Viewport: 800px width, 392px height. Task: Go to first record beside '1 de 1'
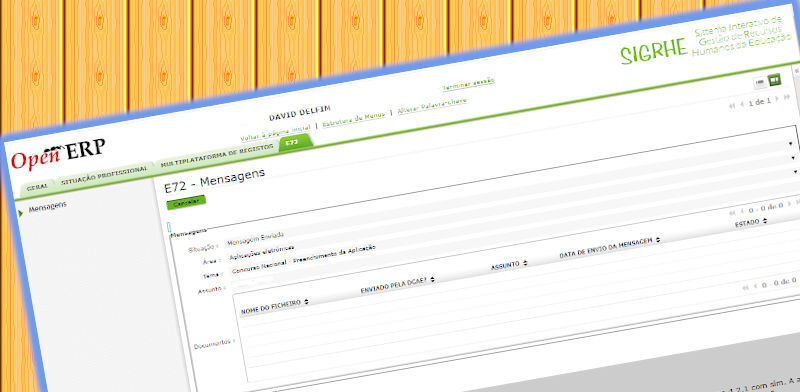pyautogui.click(x=732, y=105)
